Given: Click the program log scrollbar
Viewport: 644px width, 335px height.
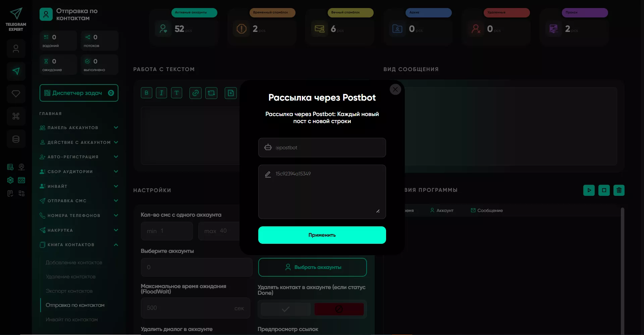Looking at the screenshot, I should click(x=623, y=271).
